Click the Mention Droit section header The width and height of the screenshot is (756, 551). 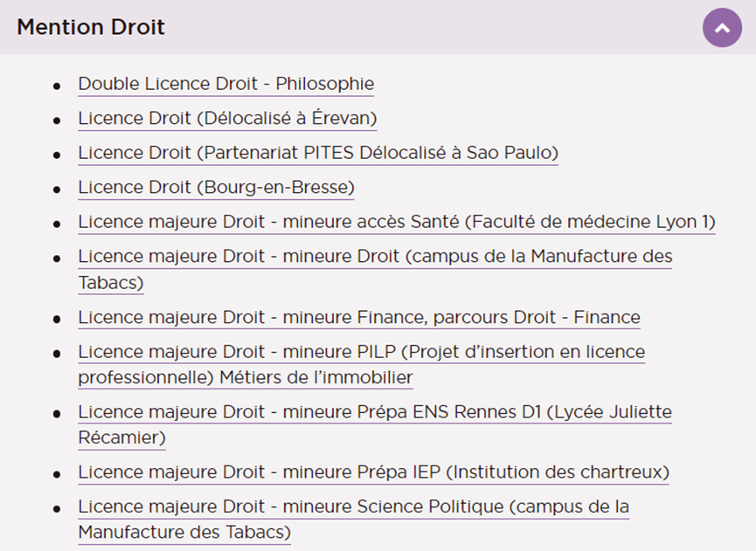[x=378, y=27]
